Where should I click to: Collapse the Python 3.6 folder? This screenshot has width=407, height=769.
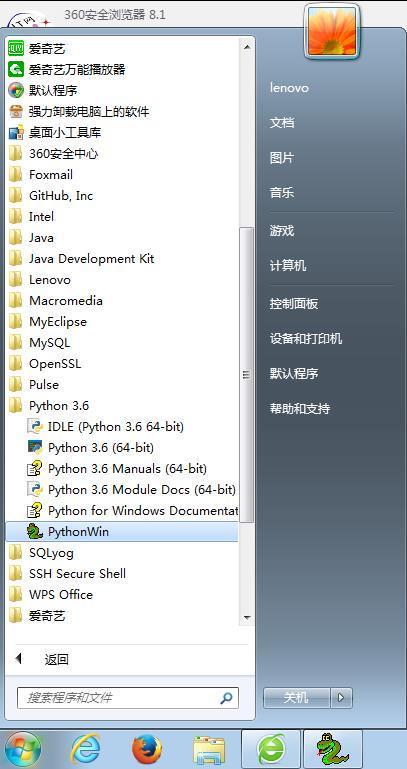pyautogui.click(x=122, y=406)
